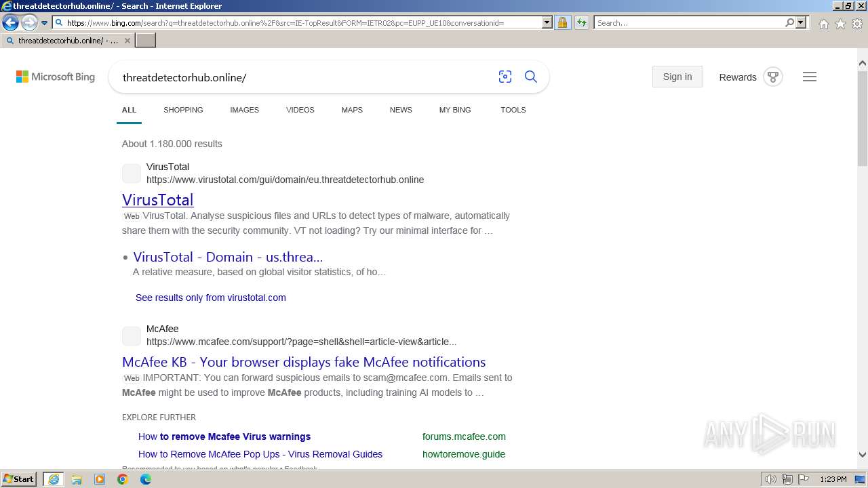The height and width of the screenshot is (488, 868).
Task: Click the browser Back arrow button
Action: [x=10, y=23]
